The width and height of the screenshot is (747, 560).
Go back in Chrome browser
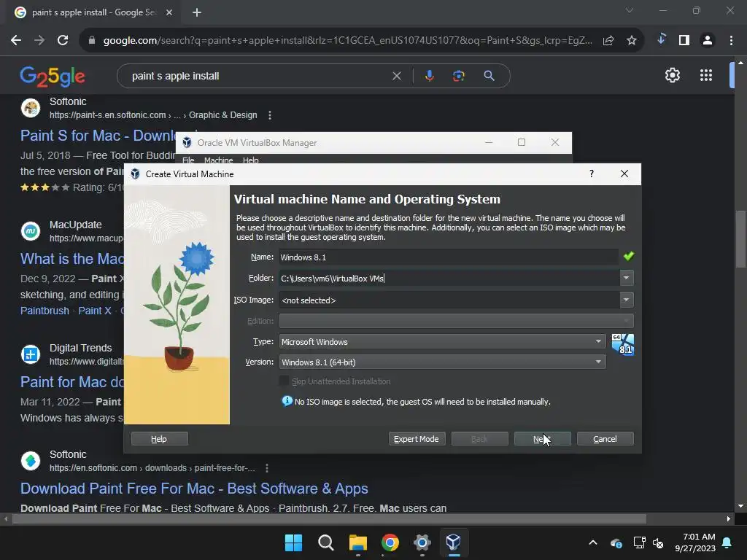[x=16, y=41]
